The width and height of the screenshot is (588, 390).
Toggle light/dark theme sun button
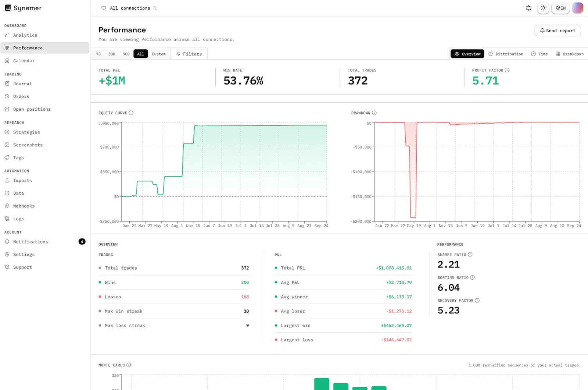pyautogui.click(x=543, y=8)
